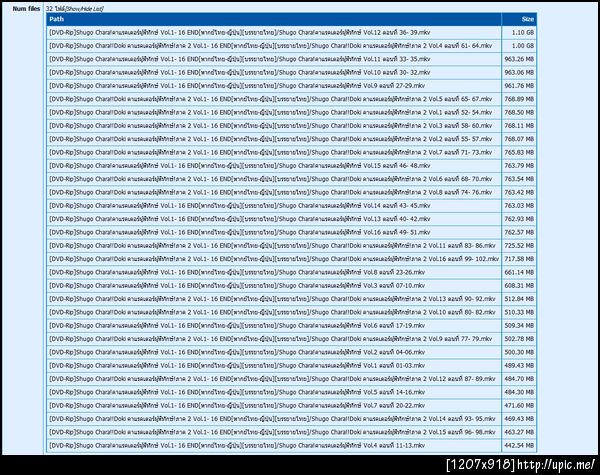Select the Shugo Chara Vol.13 episodes 40-42 file path
600x475 pixels.
[240, 219]
